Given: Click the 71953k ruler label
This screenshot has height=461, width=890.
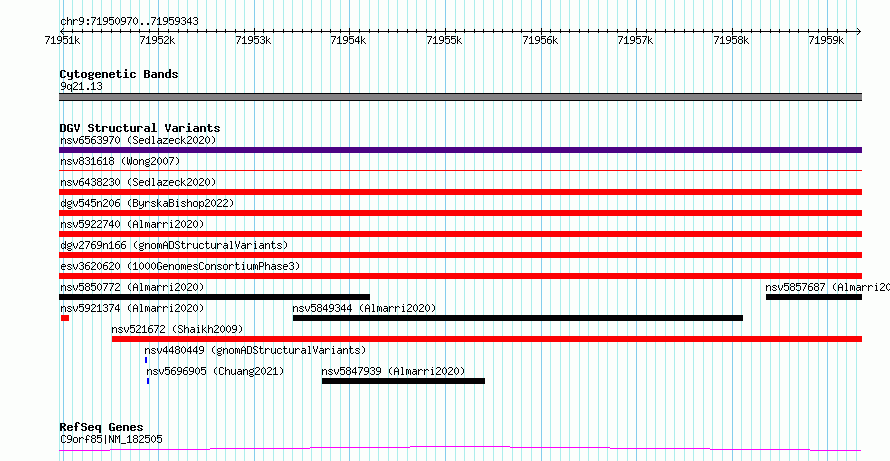Looking at the screenshot, I should point(253,40).
